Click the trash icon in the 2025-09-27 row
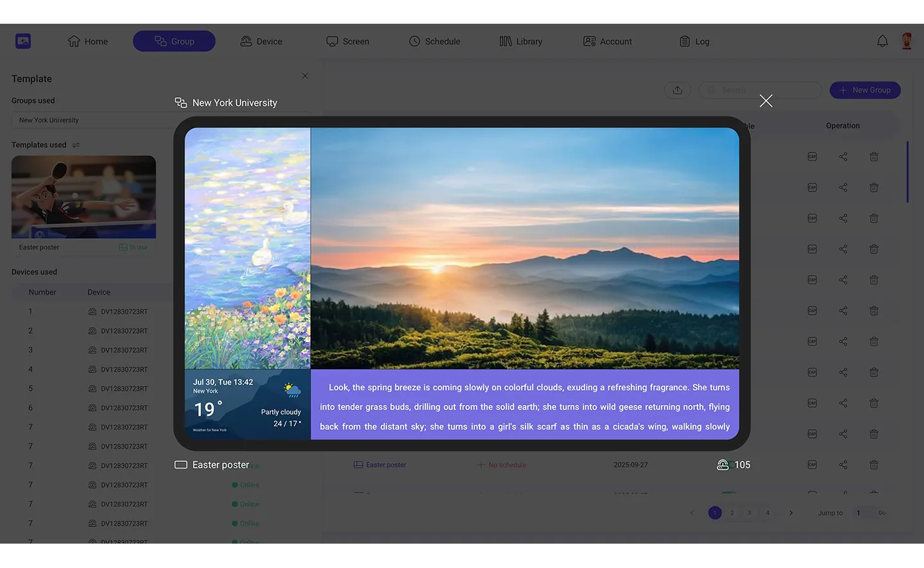This screenshot has height=568, width=924. 873,465
